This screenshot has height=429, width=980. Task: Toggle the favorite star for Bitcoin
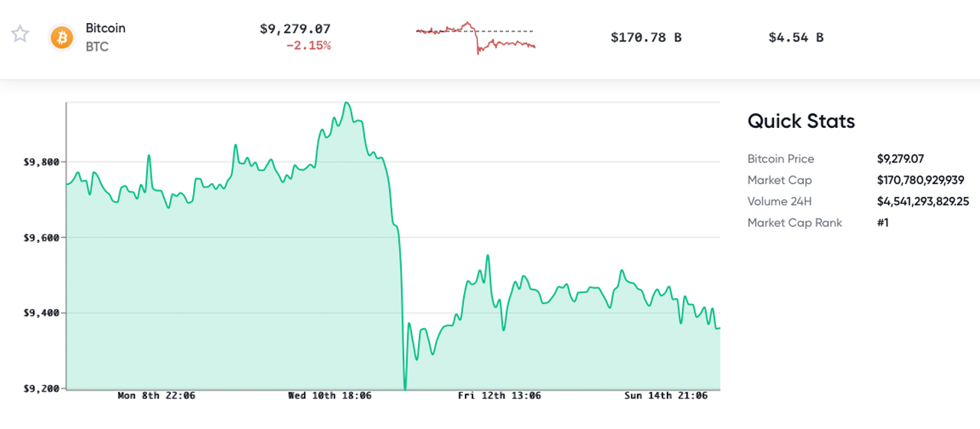point(21,34)
